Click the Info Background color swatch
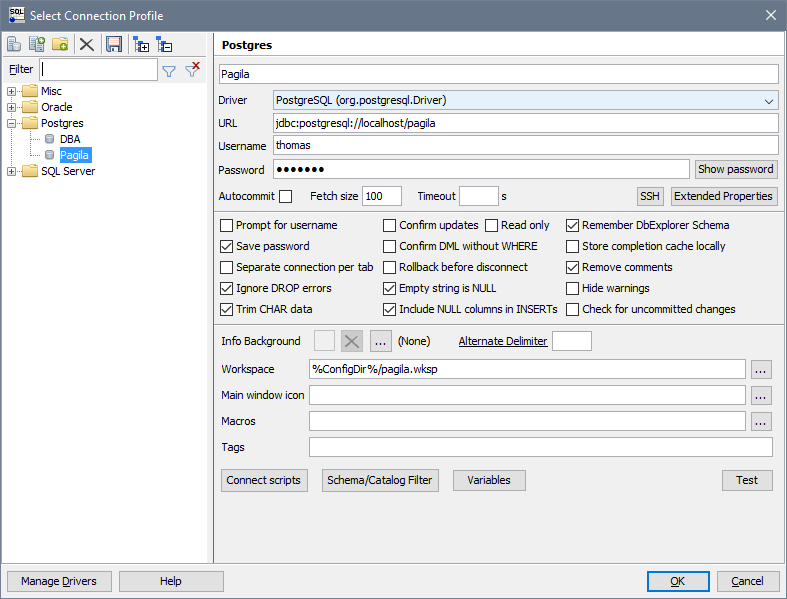 (x=324, y=341)
